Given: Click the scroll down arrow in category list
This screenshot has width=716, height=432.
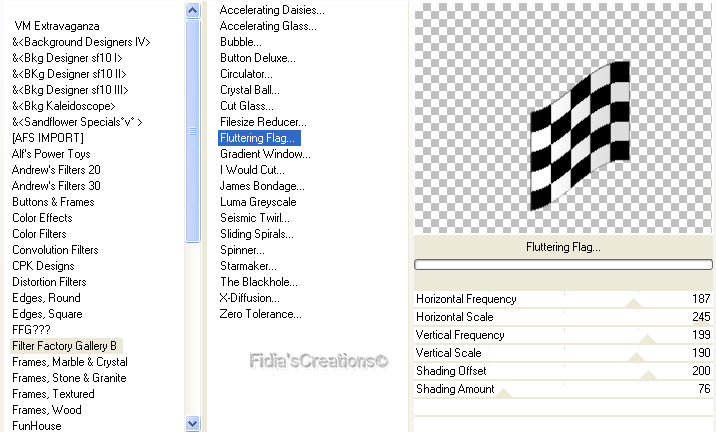Looking at the screenshot, I should [193, 423].
